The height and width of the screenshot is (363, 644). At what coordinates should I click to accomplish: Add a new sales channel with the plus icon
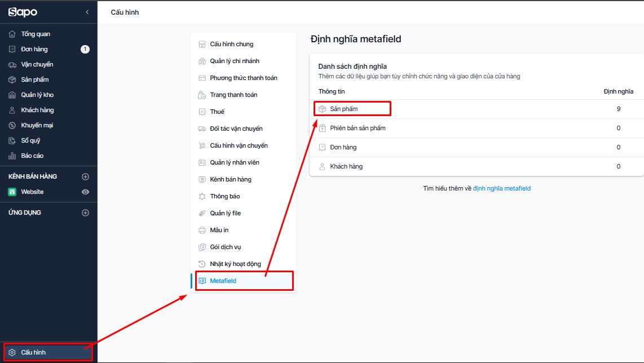point(85,176)
